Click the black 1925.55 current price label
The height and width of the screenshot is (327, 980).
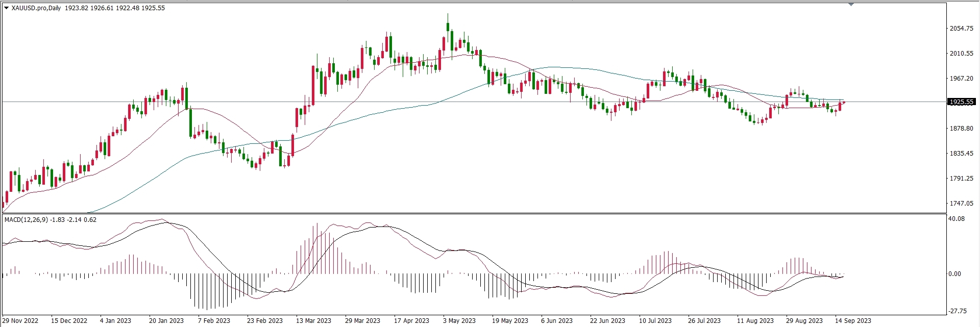(x=961, y=102)
